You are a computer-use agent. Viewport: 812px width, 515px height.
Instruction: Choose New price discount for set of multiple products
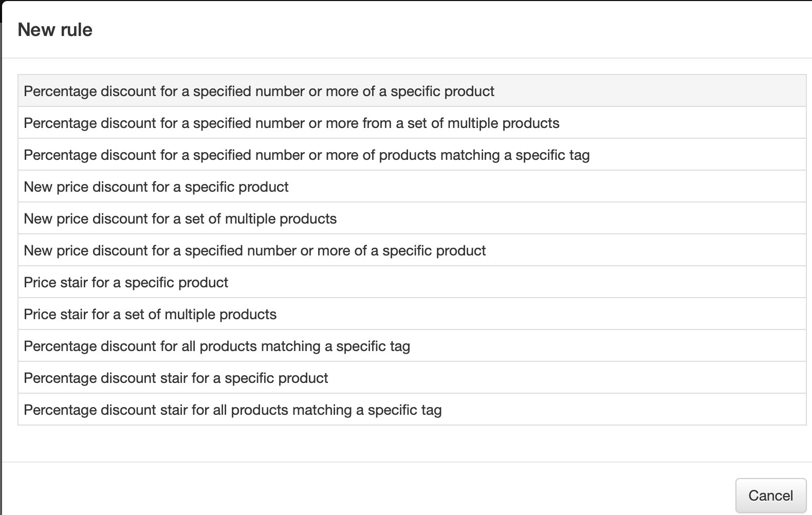[x=180, y=219]
